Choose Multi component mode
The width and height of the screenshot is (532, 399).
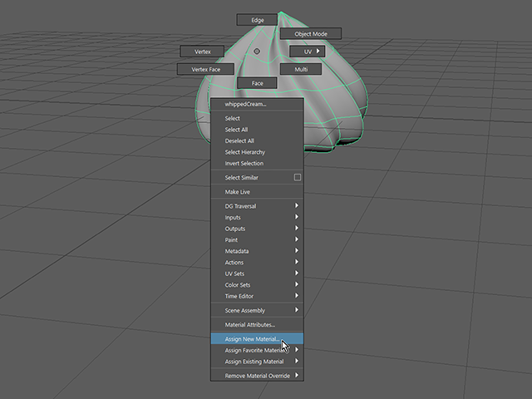(x=301, y=69)
